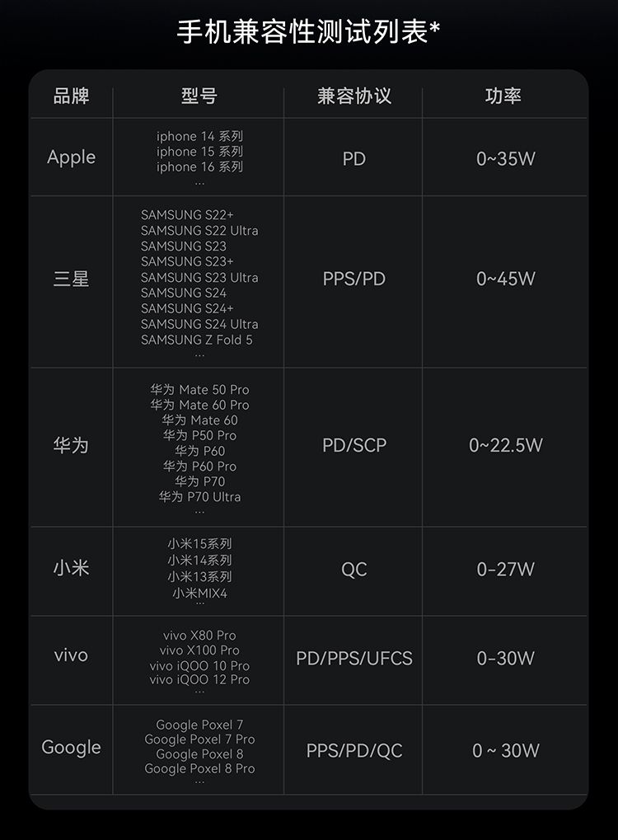Select the 兼容协议 column header
Image resolution: width=618 pixels, height=840 pixels.
(353, 96)
